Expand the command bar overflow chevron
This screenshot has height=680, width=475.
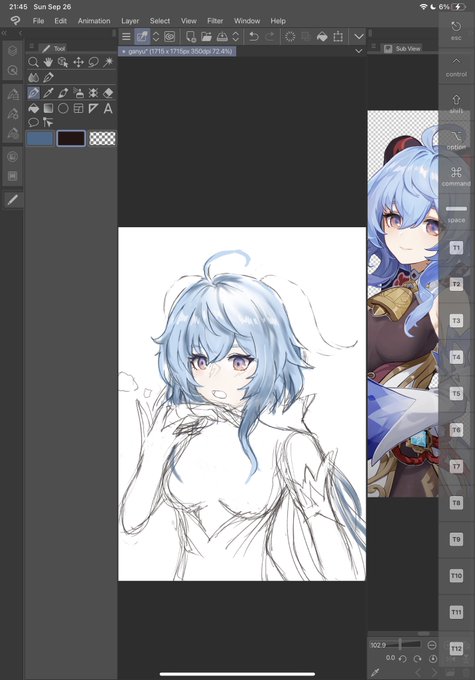(x=359, y=37)
